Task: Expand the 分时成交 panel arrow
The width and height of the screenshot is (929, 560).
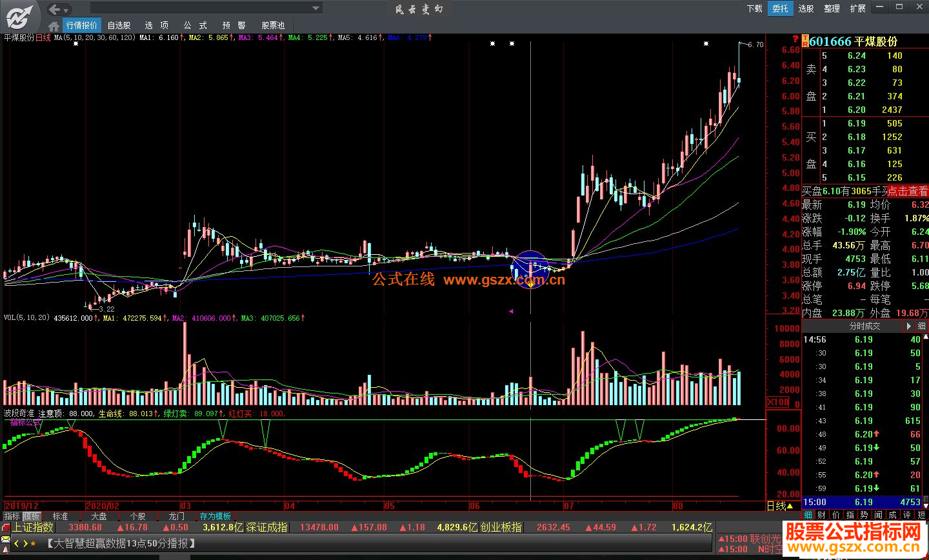Action: 909,326
